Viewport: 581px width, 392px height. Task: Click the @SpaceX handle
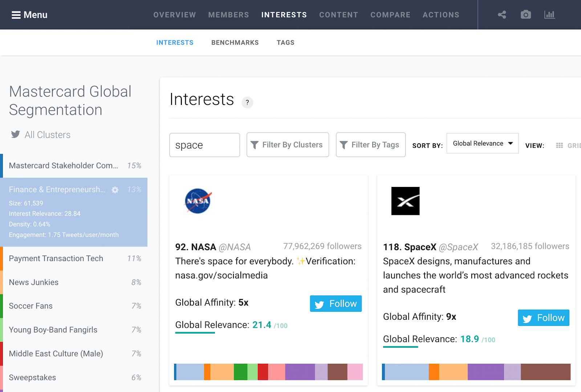459,247
